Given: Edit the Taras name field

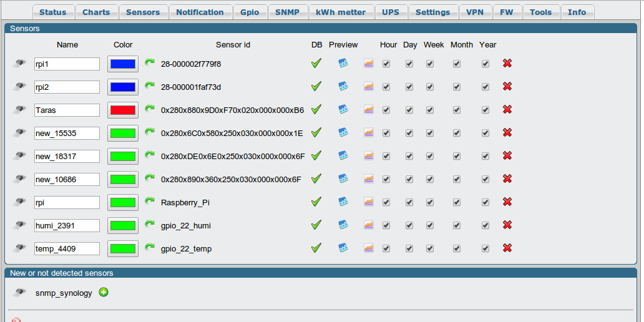Looking at the screenshot, I should [x=67, y=110].
